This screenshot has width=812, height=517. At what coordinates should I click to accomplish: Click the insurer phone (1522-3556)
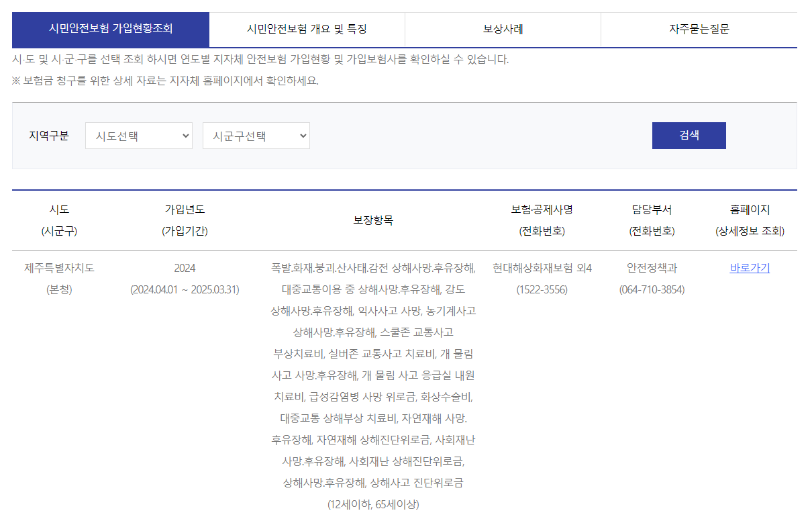tap(542, 289)
